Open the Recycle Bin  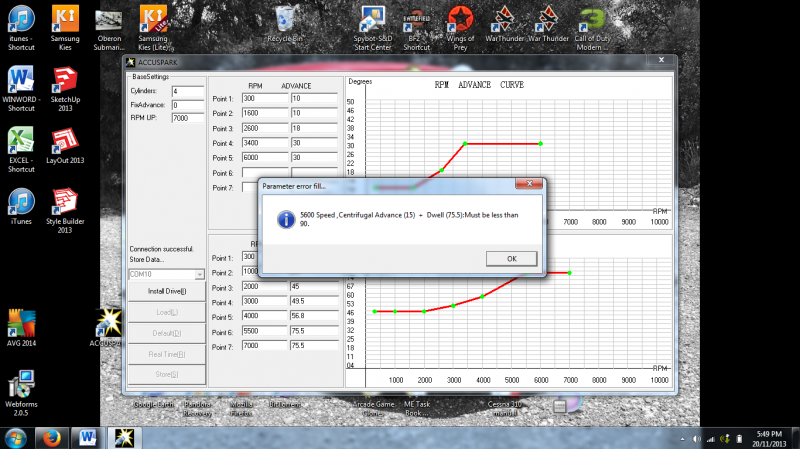285,24
